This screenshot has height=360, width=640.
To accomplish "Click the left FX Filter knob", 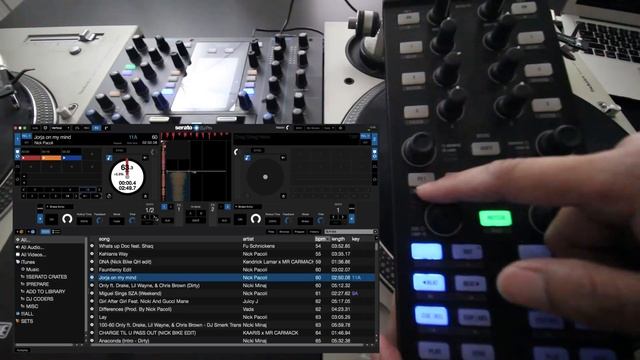I will pos(132,220).
